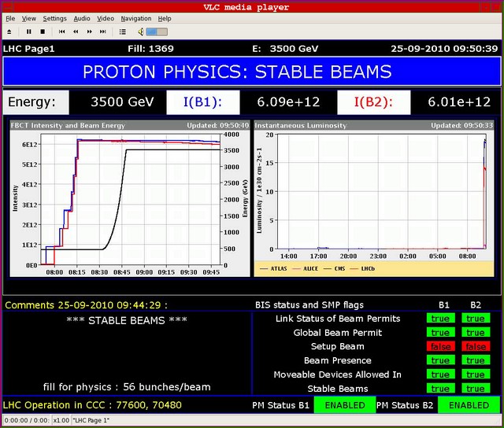Click the Comments 25-09-2010 09:44:29 heading
Viewport: 504px width, 428px height.
point(86,305)
